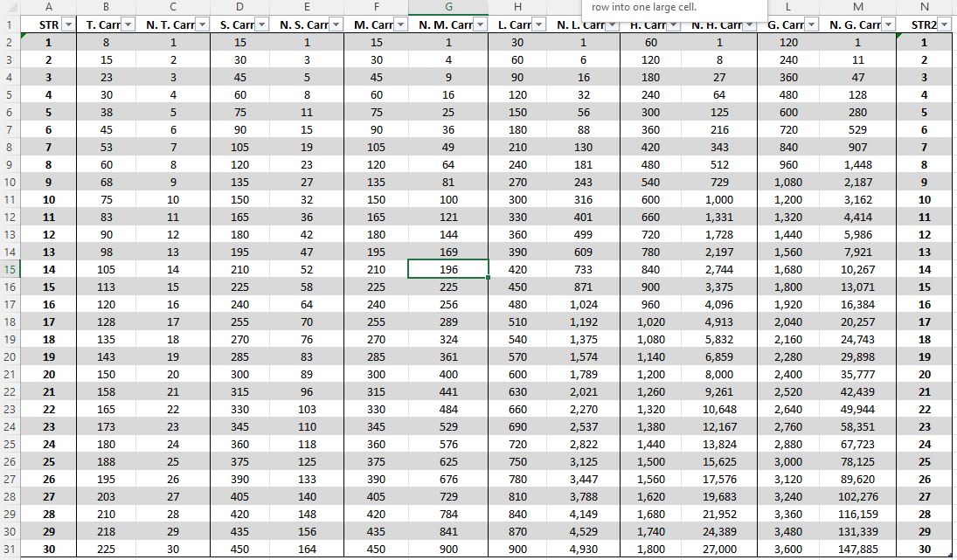Viewport: 957px width, 560px height.
Task: Click the column M header
Action: pyautogui.click(x=857, y=7)
